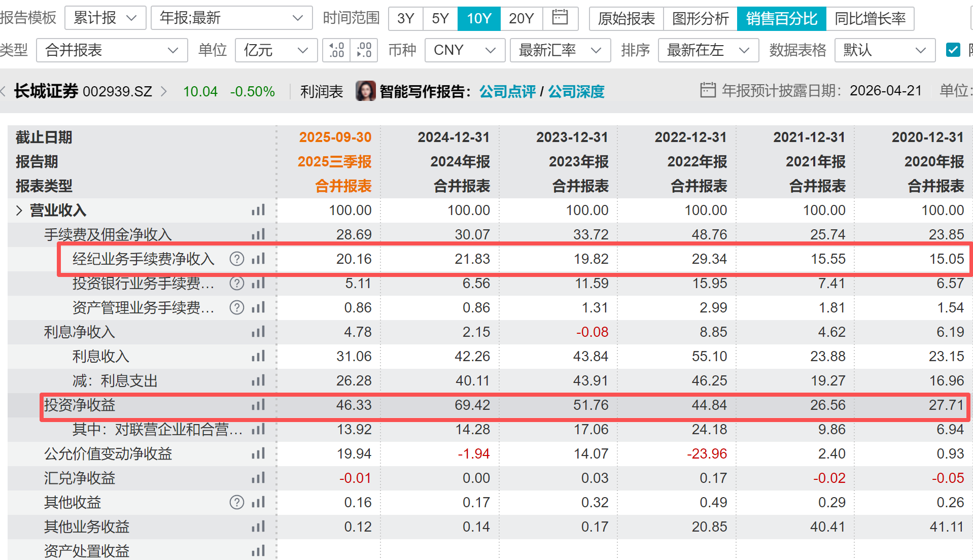Select the 5Y time range option

[x=440, y=19]
